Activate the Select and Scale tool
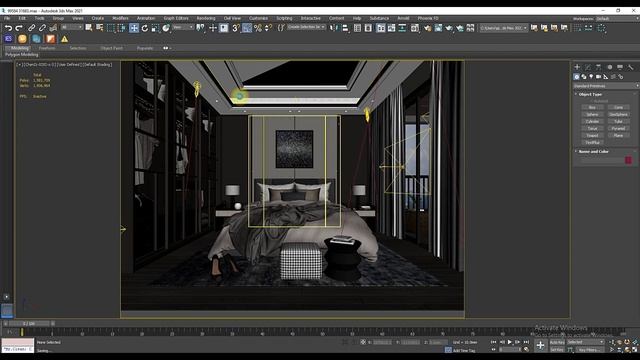 point(155,28)
